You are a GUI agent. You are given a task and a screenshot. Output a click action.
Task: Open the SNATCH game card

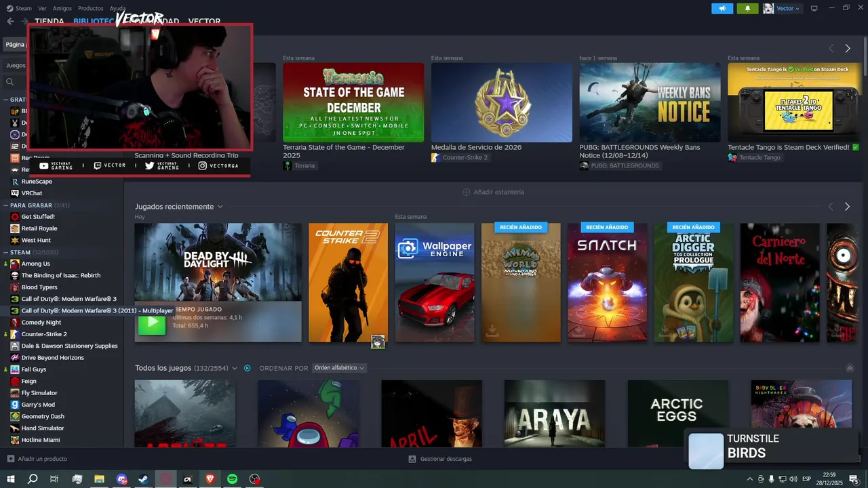pyautogui.click(x=607, y=283)
